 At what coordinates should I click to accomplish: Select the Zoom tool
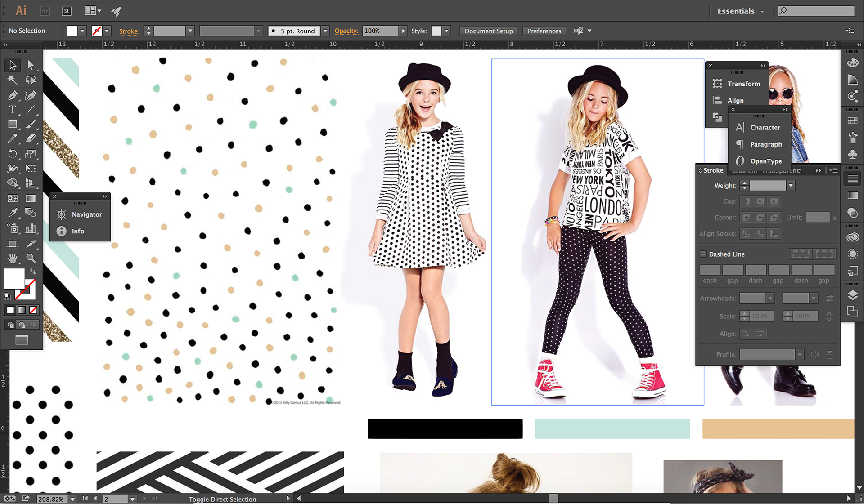[31, 258]
